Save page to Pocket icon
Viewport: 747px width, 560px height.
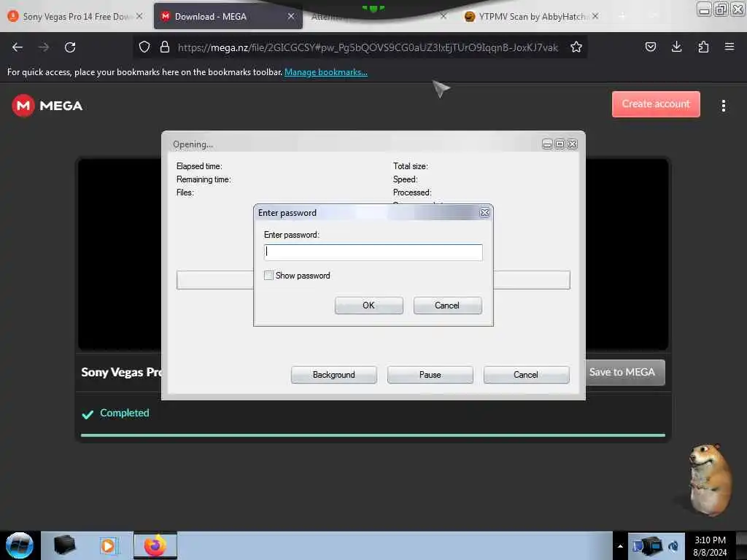(x=650, y=47)
